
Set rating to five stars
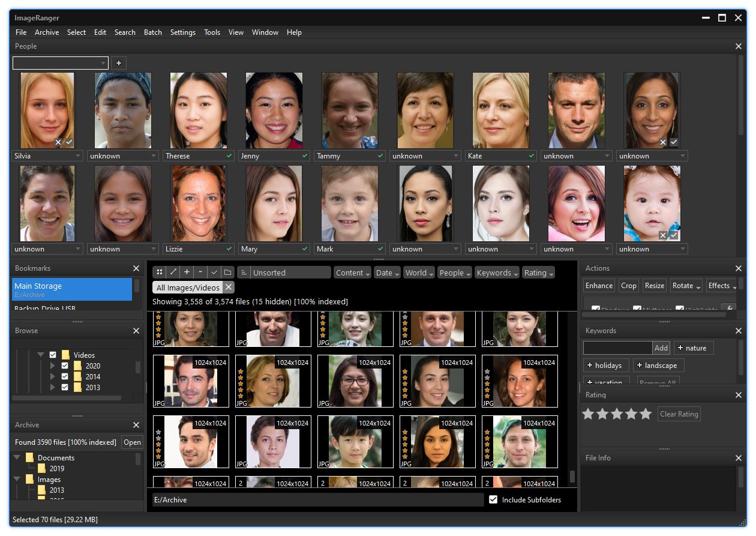click(646, 414)
